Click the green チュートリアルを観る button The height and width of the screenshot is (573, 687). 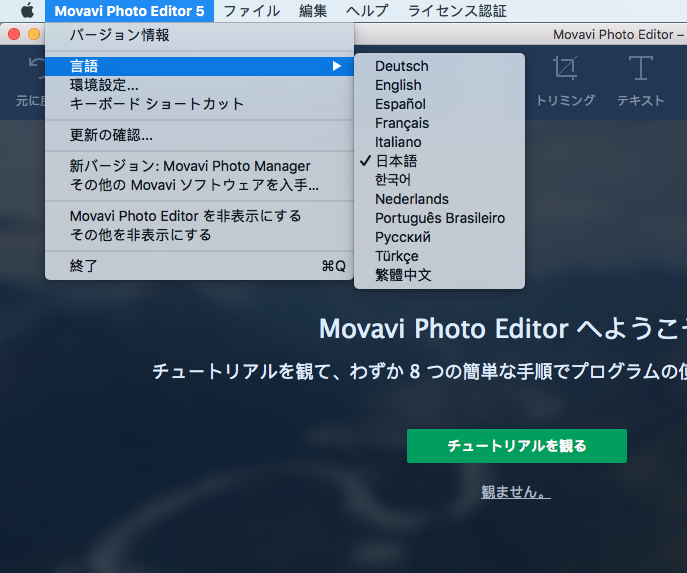[517, 446]
